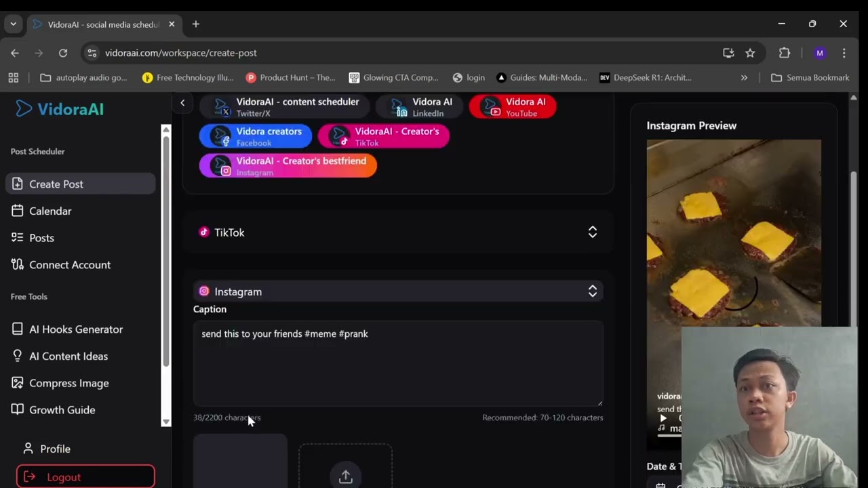The image size is (868, 488).
Task: Open the Product Hunt bookmark
Action: (x=291, y=77)
